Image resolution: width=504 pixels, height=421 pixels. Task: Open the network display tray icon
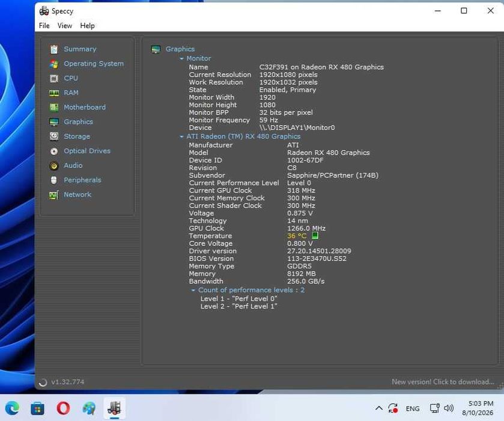434,408
